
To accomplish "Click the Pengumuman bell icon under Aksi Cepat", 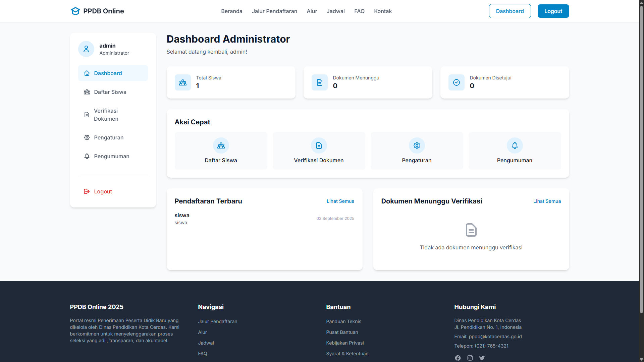I will click(515, 145).
